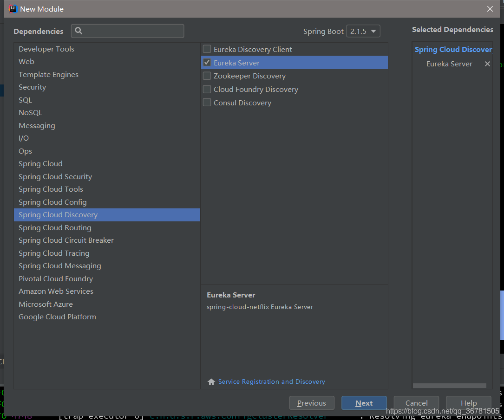Click the search magnifier icon in Dependencies field
The width and height of the screenshot is (504, 420).
pos(79,31)
